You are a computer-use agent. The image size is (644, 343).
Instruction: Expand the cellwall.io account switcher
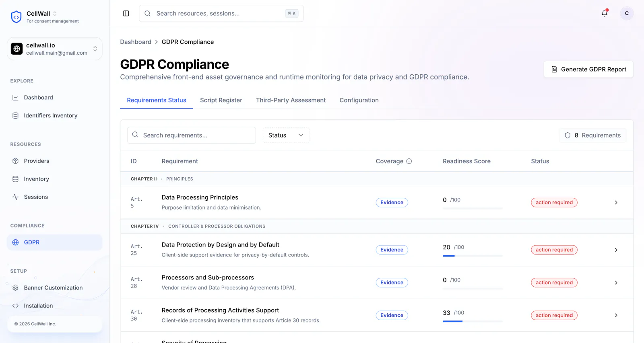pyautogui.click(x=55, y=49)
